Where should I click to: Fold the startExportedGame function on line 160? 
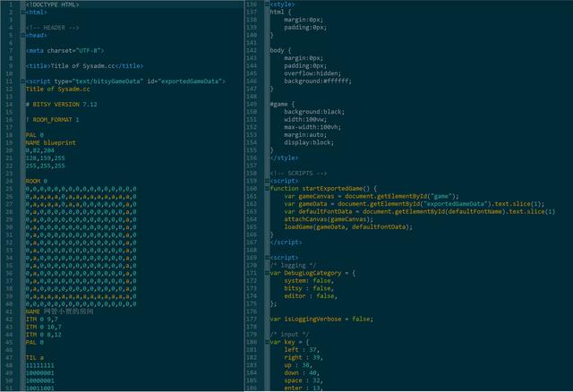(267, 189)
